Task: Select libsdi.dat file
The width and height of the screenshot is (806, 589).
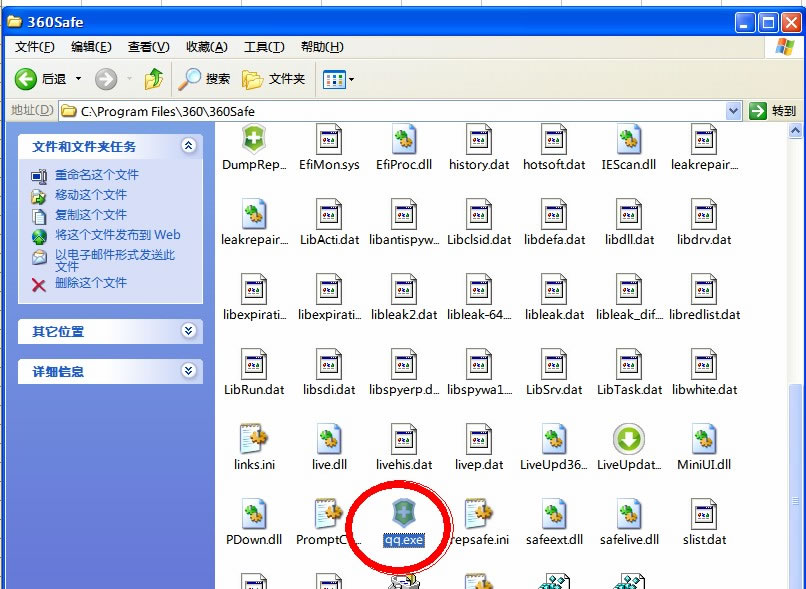Action: tap(329, 372)
